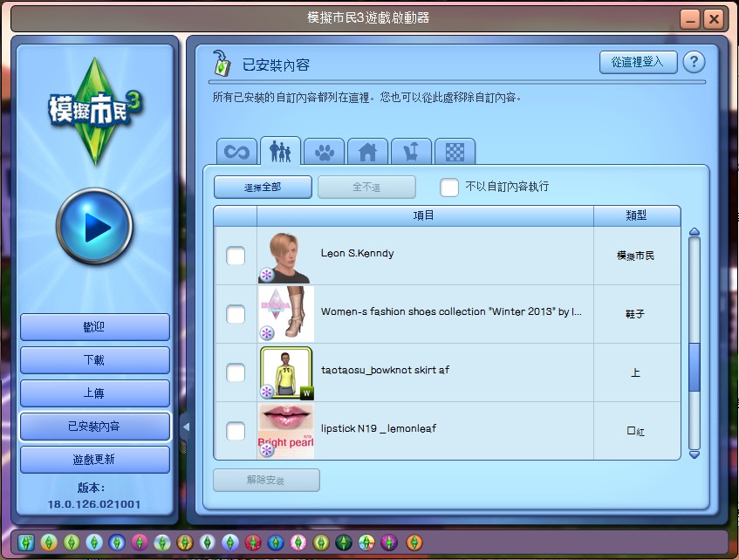Select 已安裝內容 in the sidebar
This screenshot has height=560, width=739.
tap(95, 427)
